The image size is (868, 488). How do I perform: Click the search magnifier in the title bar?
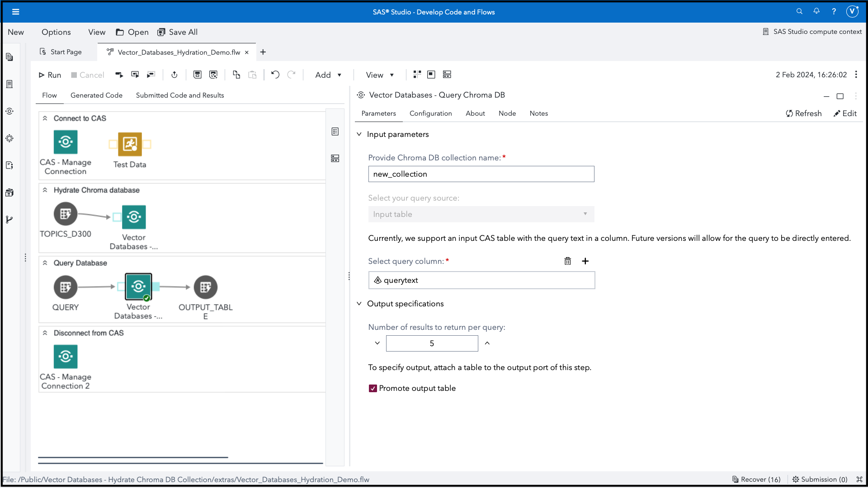coord(799,11)
